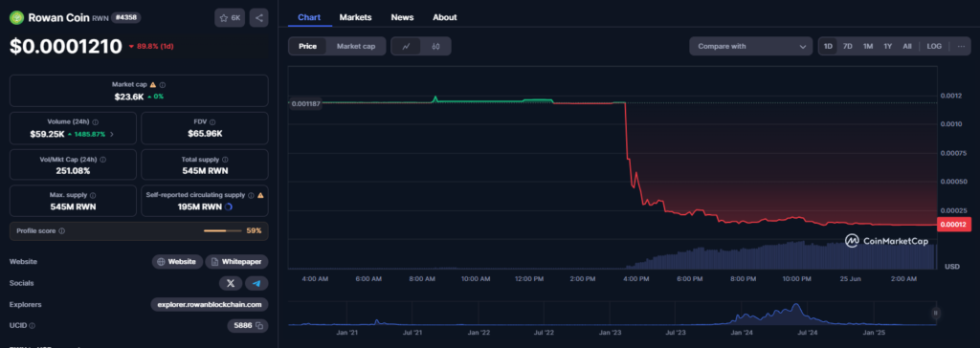
Task: Open the chart more options ellipsis
Action: point(961,46)
